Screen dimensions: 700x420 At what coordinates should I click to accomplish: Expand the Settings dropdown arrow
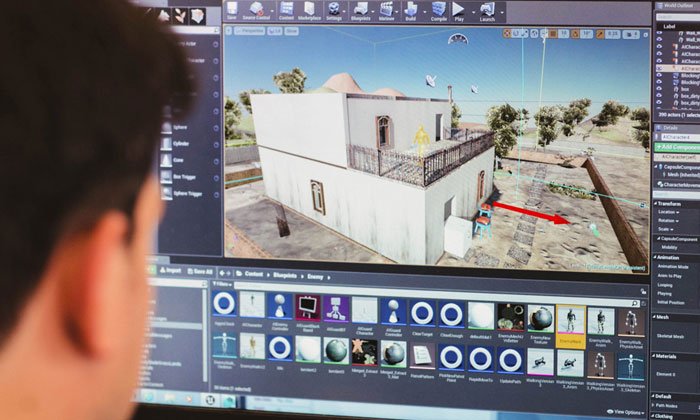(x=345, y=12)
